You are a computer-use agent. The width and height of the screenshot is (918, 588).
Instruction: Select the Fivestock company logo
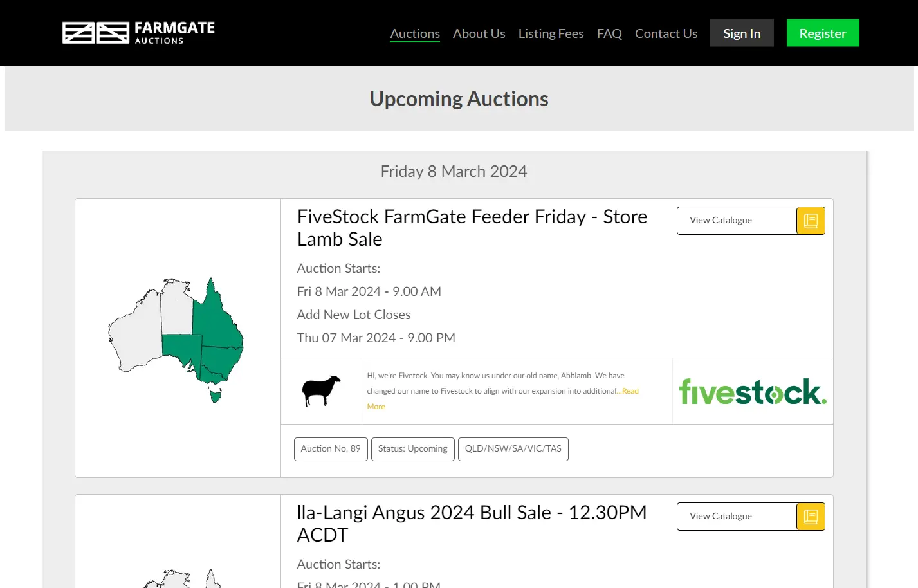[752, 390]
